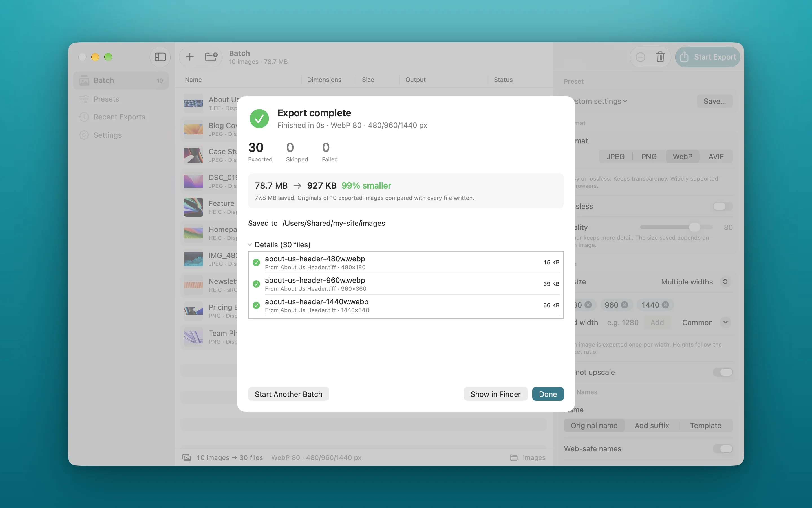Click the images output folder icon

514,457
